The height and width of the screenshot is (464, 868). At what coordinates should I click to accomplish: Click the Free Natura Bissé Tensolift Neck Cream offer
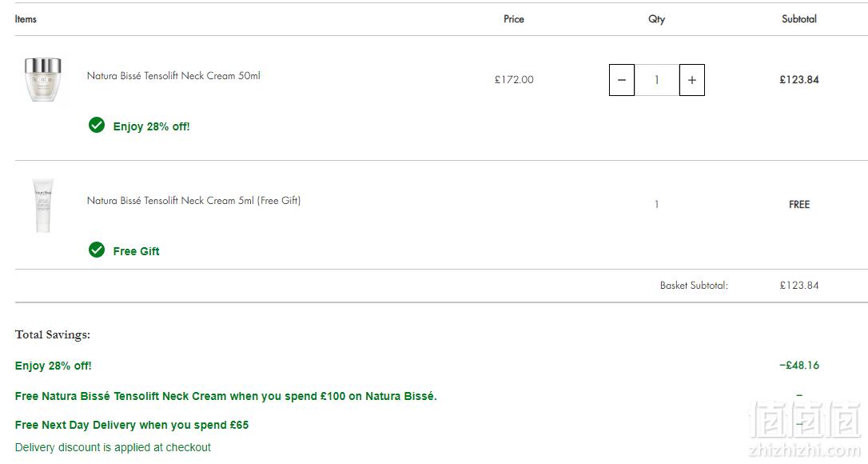[x=226, y=396]
